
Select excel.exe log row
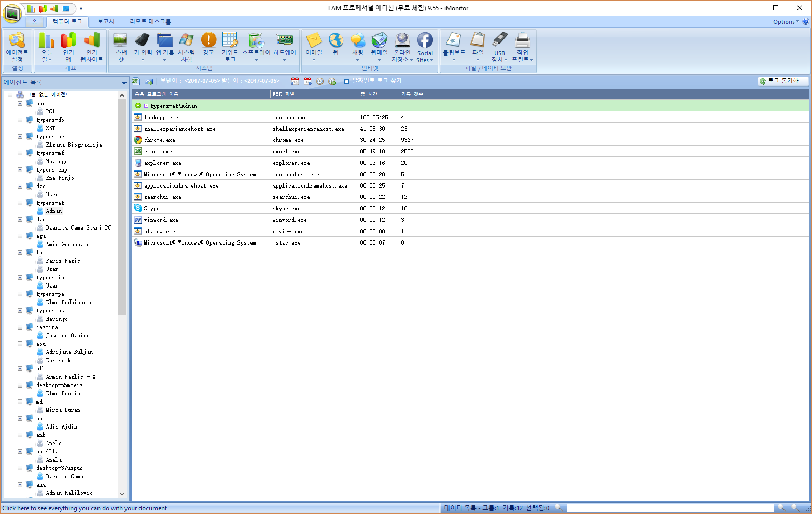click(x=471, y=151)
